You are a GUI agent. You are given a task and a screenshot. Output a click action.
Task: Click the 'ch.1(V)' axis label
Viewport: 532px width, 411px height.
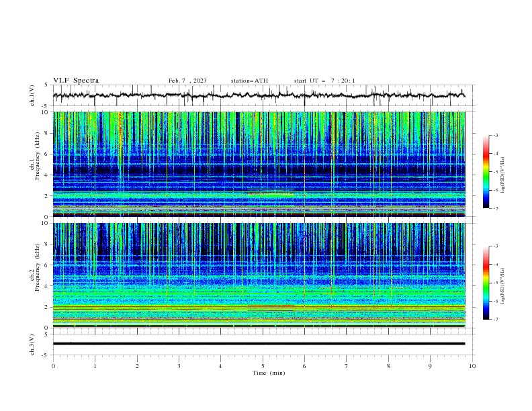click(x=32, y=95)
